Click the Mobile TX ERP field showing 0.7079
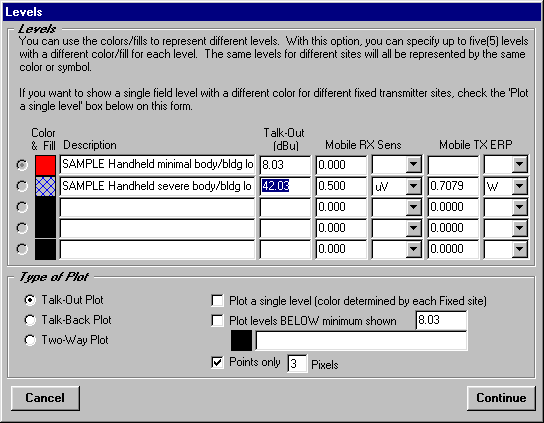This screenshot has height=423, width=544. 453,186
